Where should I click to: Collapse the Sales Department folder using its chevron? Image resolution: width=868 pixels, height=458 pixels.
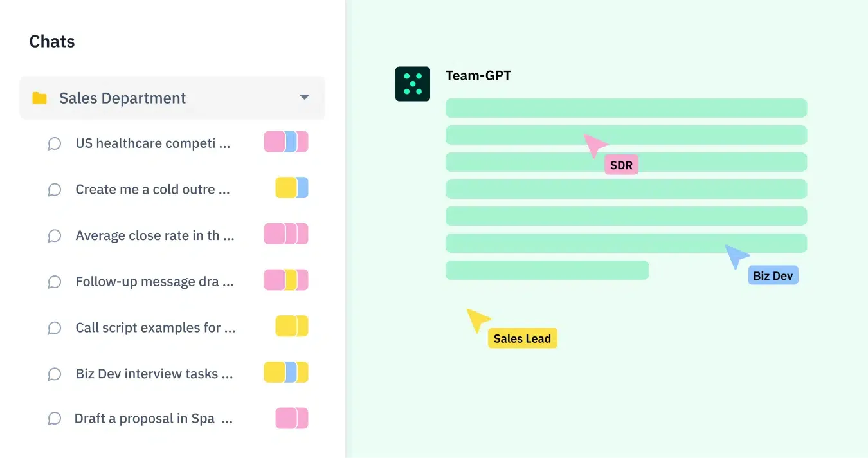click(303, 98)
